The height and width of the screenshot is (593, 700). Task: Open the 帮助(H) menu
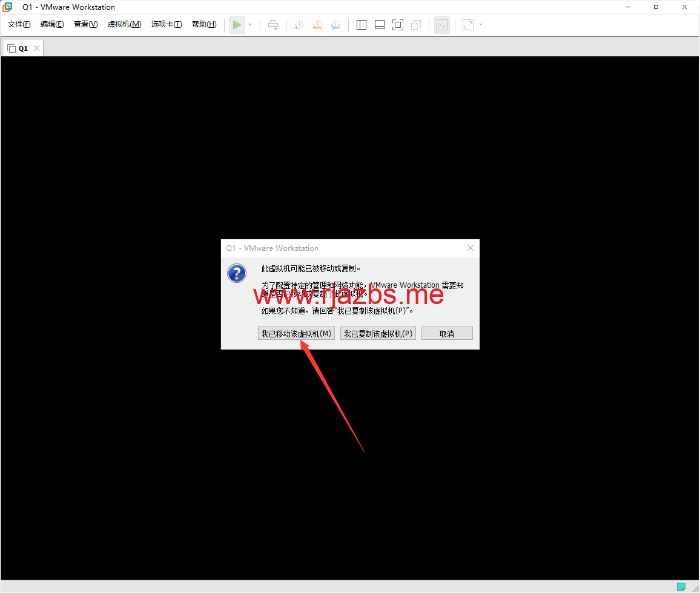[x=205, y=25]
